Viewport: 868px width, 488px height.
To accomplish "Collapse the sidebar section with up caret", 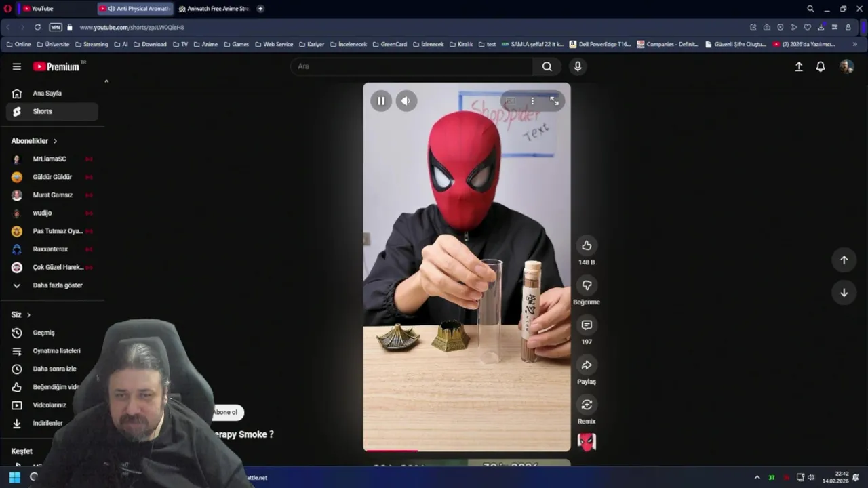I will click(106, 81).
